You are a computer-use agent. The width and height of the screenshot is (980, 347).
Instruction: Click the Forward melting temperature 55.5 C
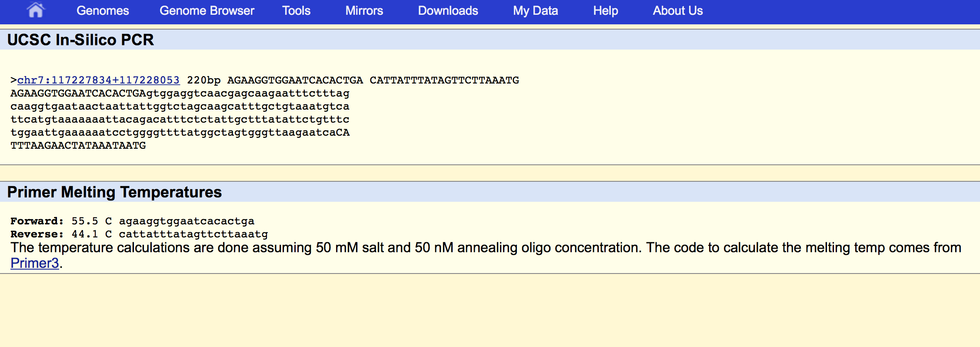pos(91,221)
